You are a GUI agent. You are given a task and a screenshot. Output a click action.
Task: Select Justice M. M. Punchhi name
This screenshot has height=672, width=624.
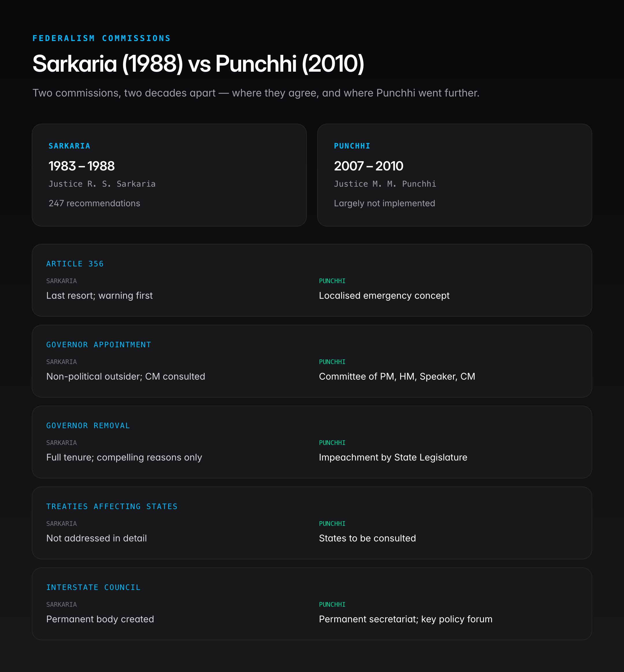[385, 184]
